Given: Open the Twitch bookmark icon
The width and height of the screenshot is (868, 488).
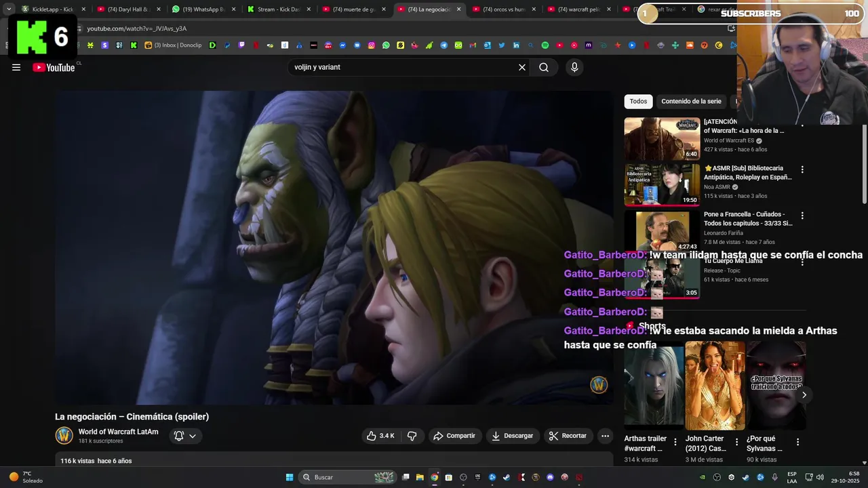Looking at the screenshot, I should (241, 45).
